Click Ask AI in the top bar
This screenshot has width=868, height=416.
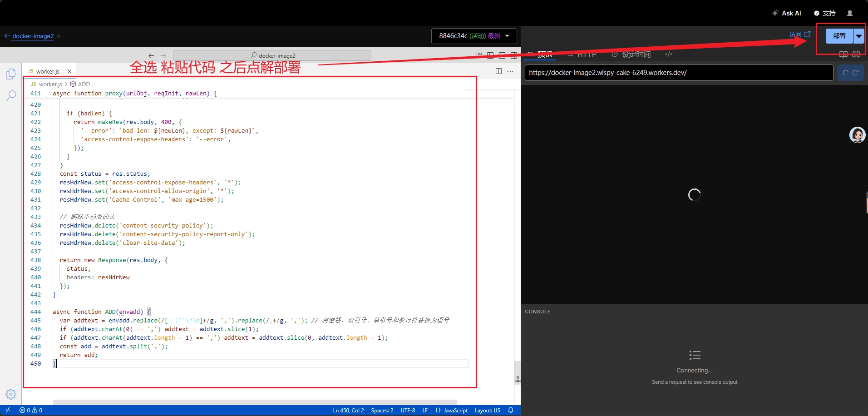click(787, 13)
